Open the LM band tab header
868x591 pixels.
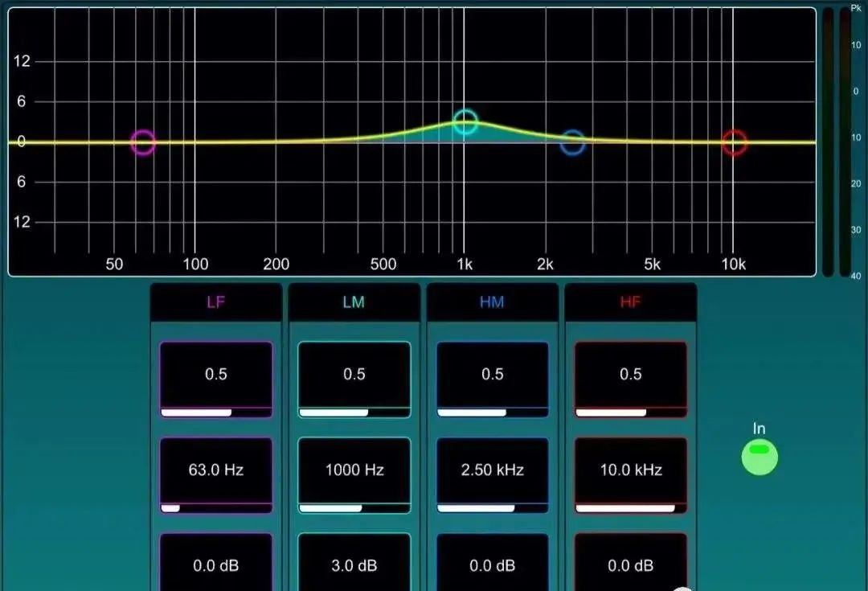[354, 302]
